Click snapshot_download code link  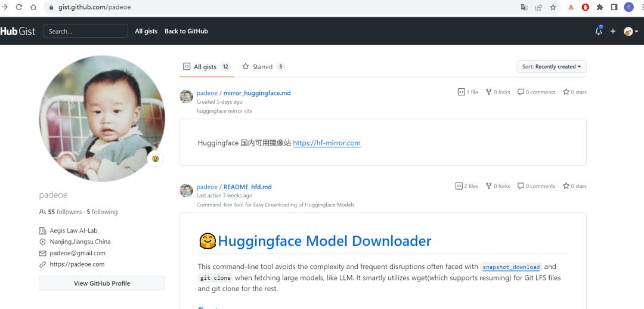[x=511, y=267]
